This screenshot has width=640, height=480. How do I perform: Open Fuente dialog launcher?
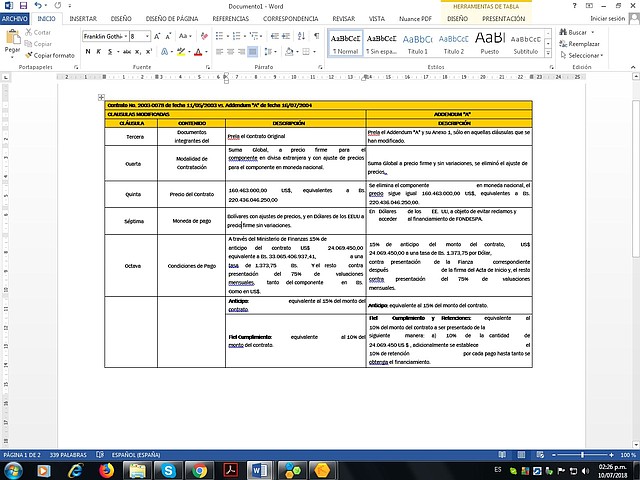[208, 67]
